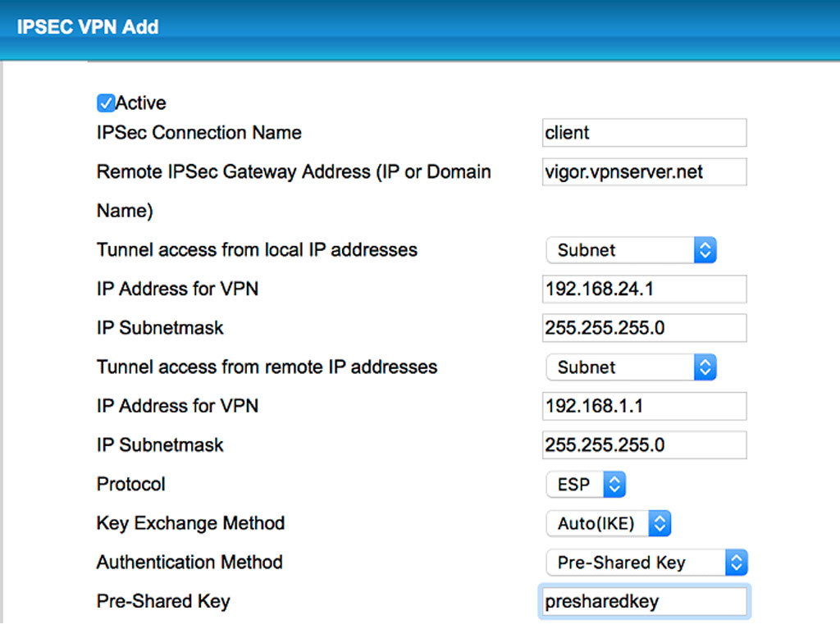Image resolution: width=840 pixels, height=629 pixels.
Task: Toggle the Active checkbox
Action: tap(106, 103)
